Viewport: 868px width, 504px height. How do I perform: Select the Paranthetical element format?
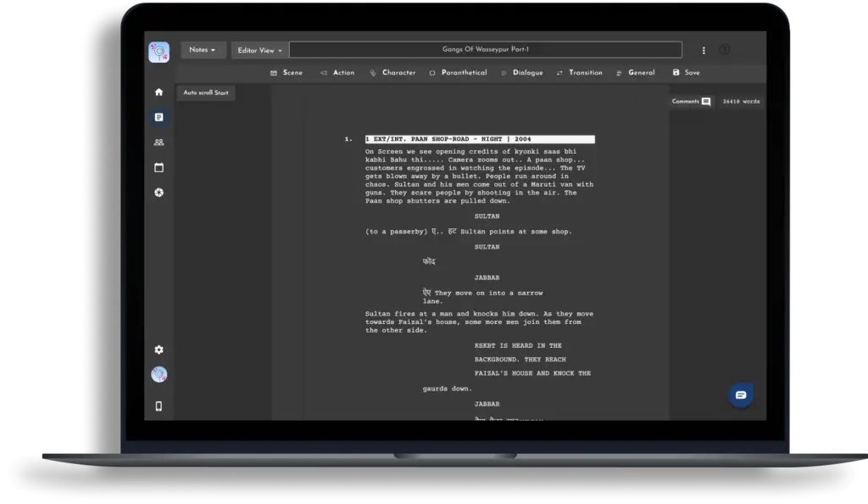click(x=458, y=73)
